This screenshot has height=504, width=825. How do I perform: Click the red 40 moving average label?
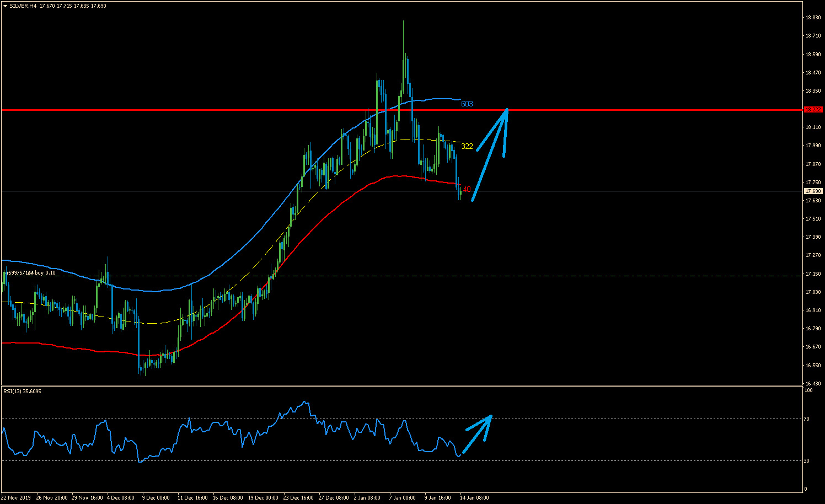pos(467,189)
